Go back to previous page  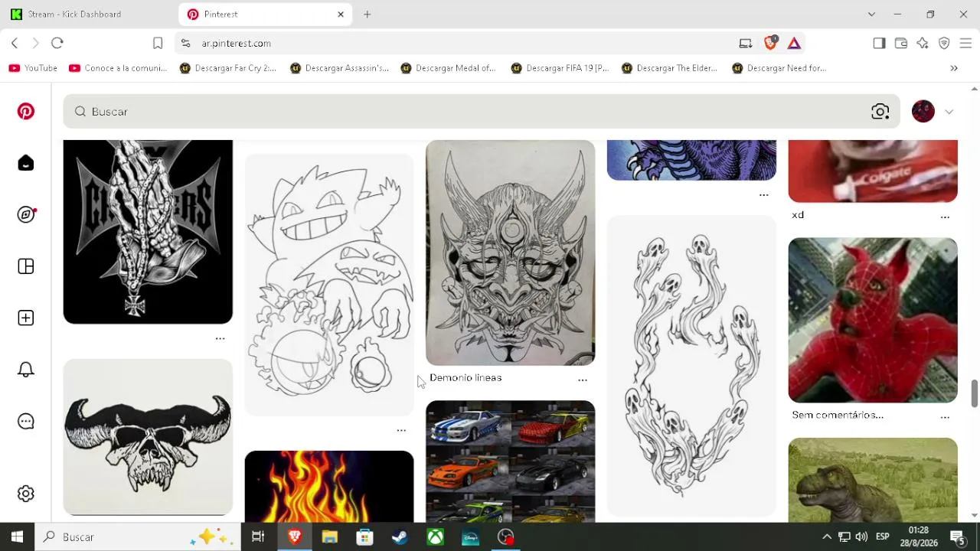tap(15, 43)
